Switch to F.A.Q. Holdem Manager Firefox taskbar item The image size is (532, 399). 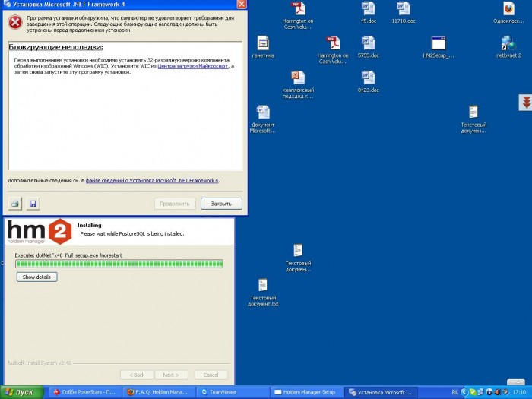[x=158, y=392]
